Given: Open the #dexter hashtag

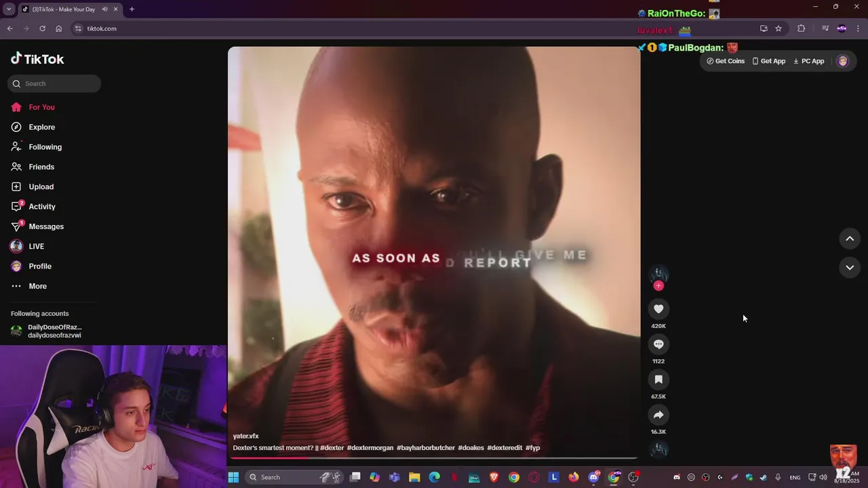Looking at the screenshot, I should coord(332,448).
